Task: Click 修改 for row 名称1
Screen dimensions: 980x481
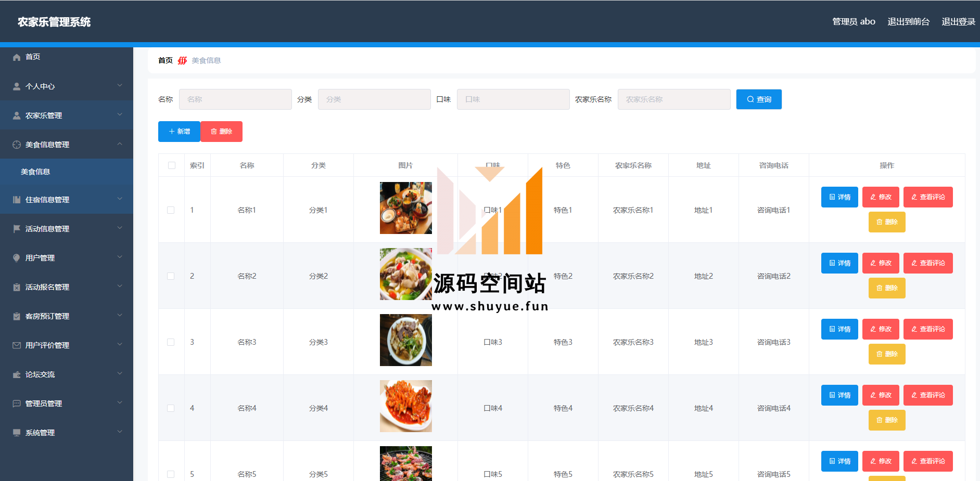Action: tap(881, 197)
